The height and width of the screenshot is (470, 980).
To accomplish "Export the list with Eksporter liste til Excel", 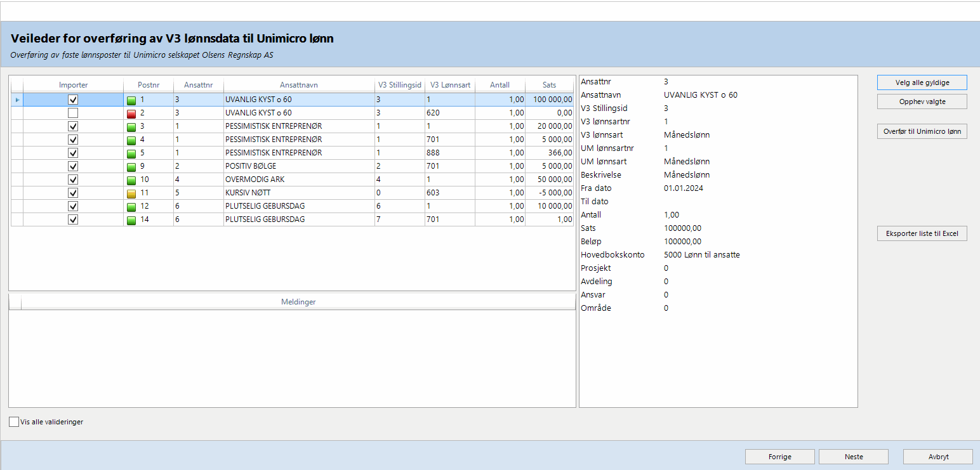I will 922,234.
